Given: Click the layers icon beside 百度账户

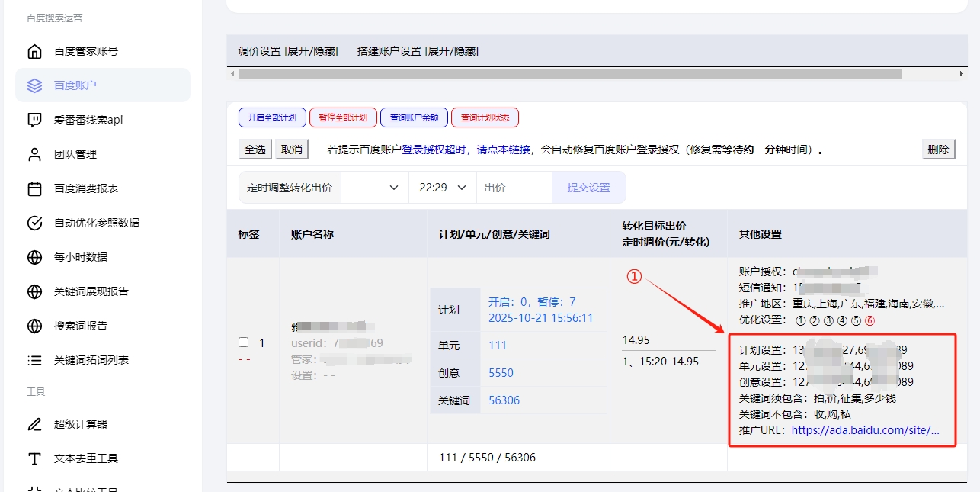Looking at the screenshot, I should pos(34,85).
